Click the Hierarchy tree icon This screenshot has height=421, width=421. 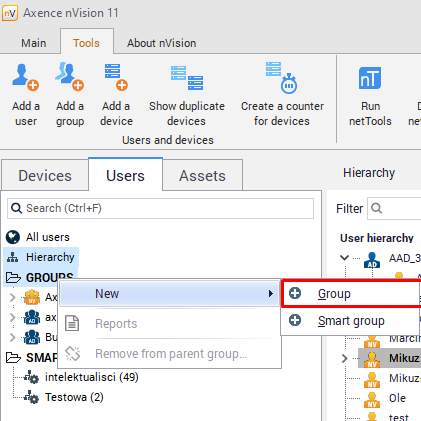tap(13, 257)
